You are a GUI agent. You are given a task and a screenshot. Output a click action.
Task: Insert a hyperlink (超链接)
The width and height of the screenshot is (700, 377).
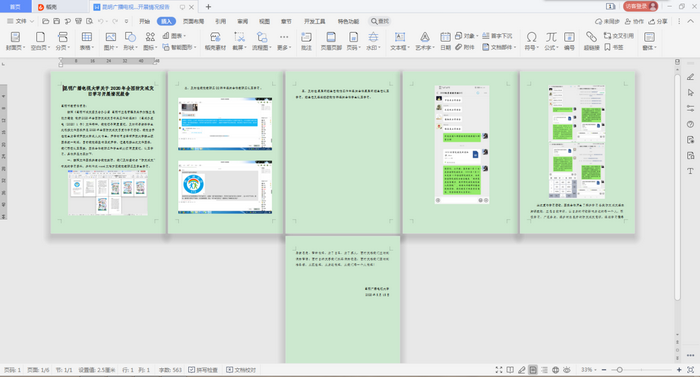click(x=592, y=41)
